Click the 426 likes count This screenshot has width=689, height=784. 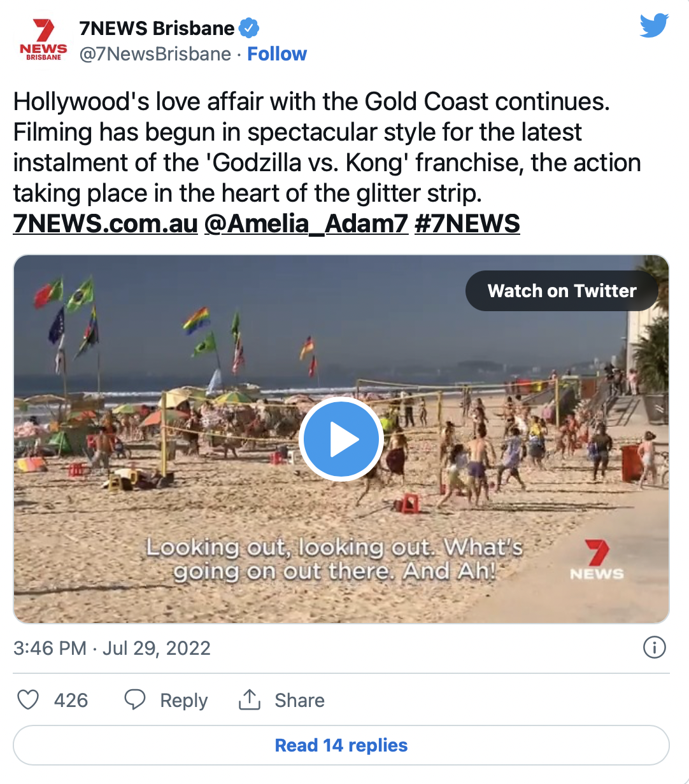[71, 700]
